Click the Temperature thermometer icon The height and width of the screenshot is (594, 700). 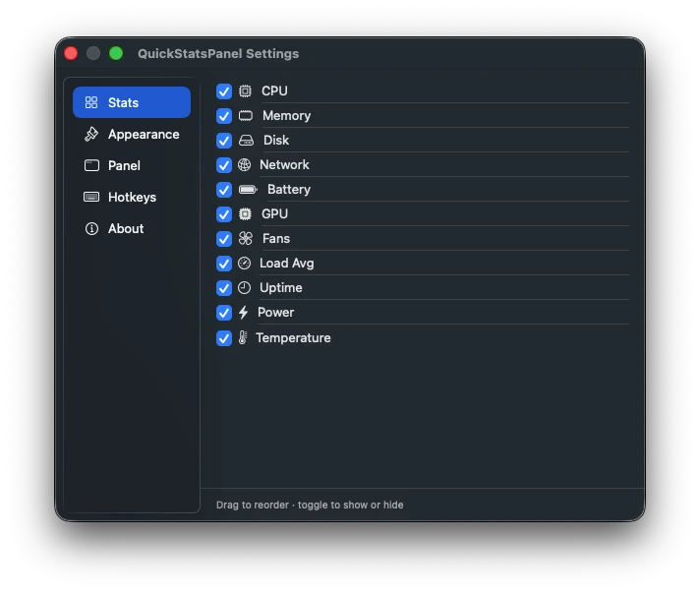pos(243,337)
